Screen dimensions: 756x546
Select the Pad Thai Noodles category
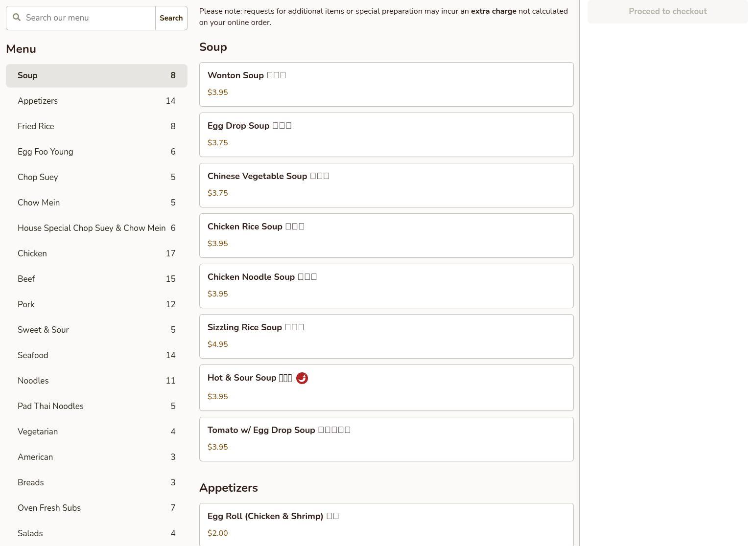[96, 407]
